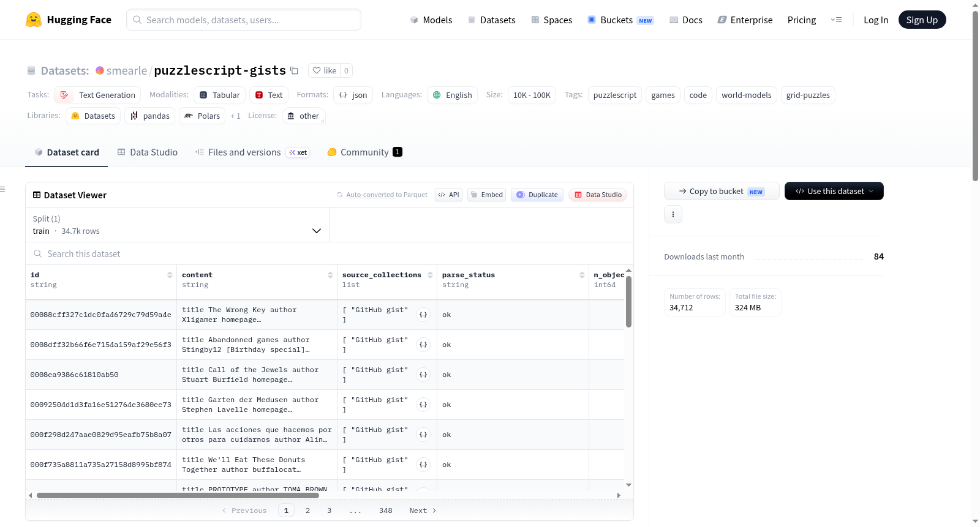Expand the Split train dropdown
Viewport: 980px width, 527px height.
coord(177,225)
